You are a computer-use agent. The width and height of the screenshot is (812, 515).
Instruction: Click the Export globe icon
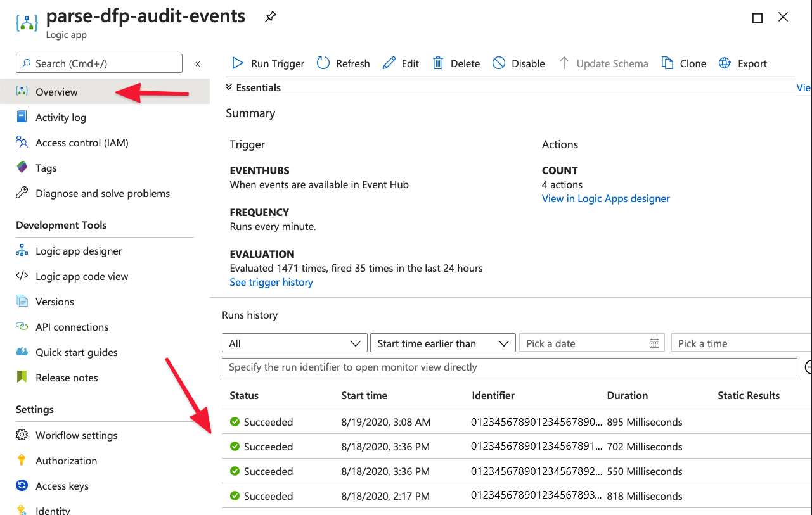(725, 63)
